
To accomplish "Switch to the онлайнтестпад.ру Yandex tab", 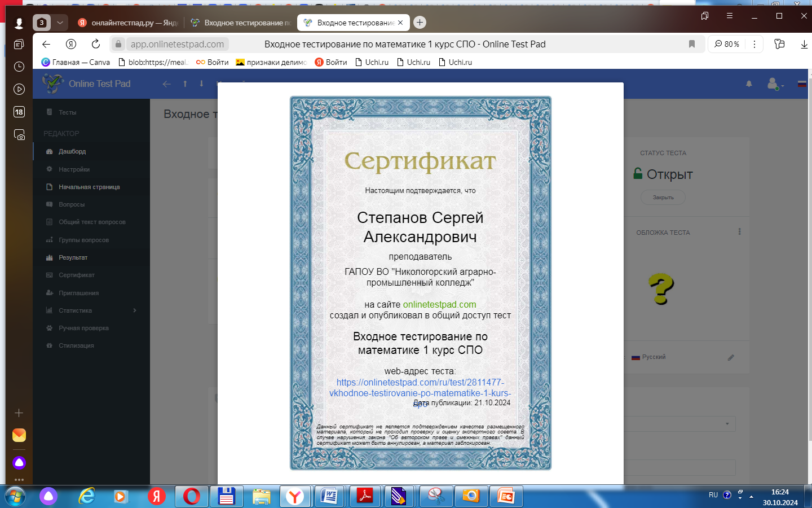I will (x=128, y=23).
